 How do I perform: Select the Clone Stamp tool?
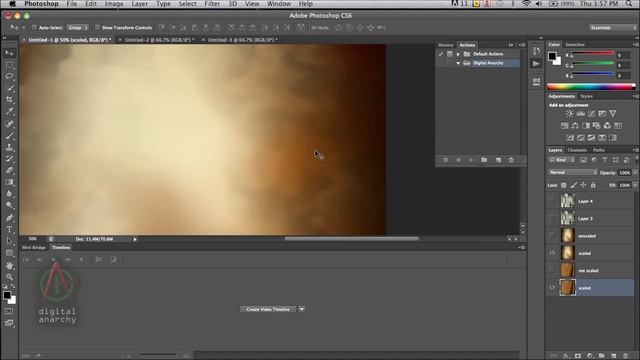tap(9, 147)
